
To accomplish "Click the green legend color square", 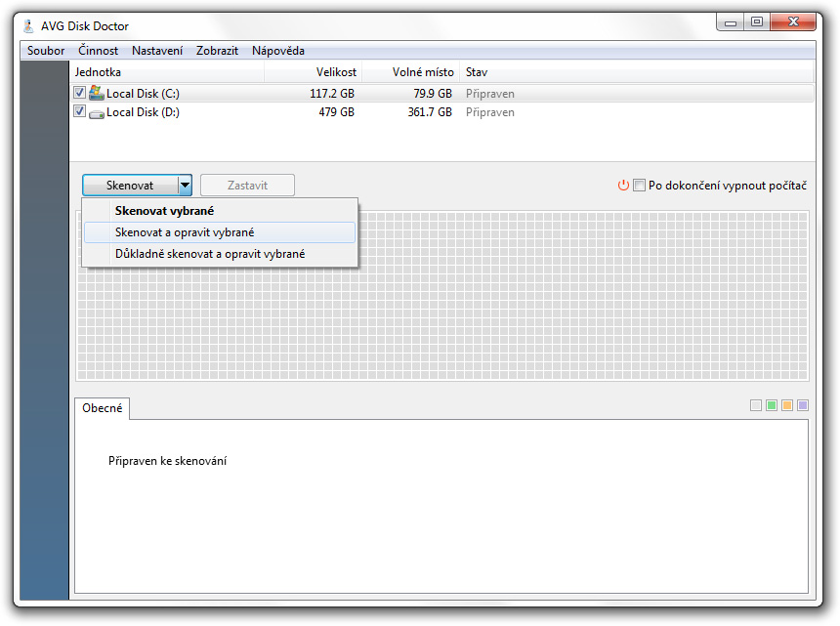I will 772,405.
